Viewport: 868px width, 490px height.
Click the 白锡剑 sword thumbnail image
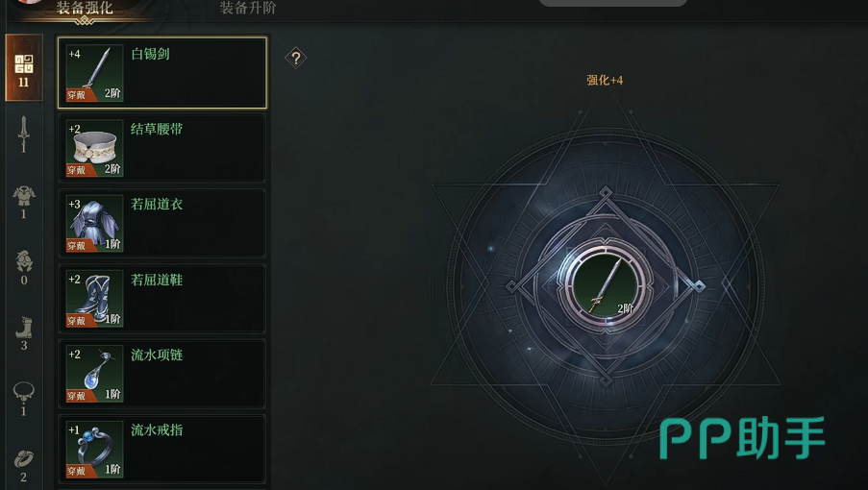coord(94,73)
